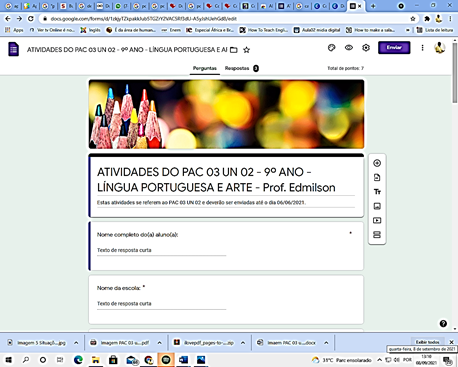The height and width of the screenshot is (367, 458).
Task: Click the address bar URL
Action: pyautogui.click(x=143, y=19)
